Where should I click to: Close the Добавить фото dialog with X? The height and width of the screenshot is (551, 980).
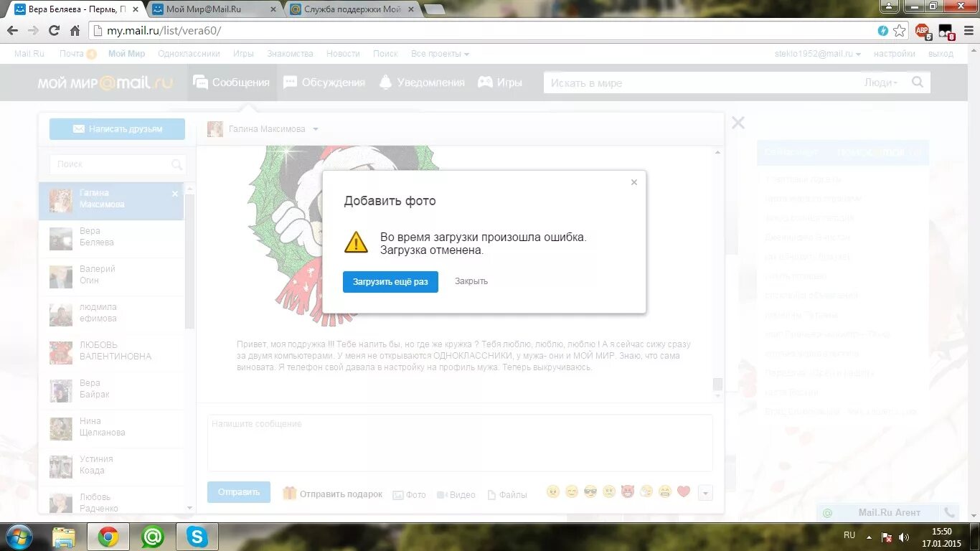(x=634, y=182)
